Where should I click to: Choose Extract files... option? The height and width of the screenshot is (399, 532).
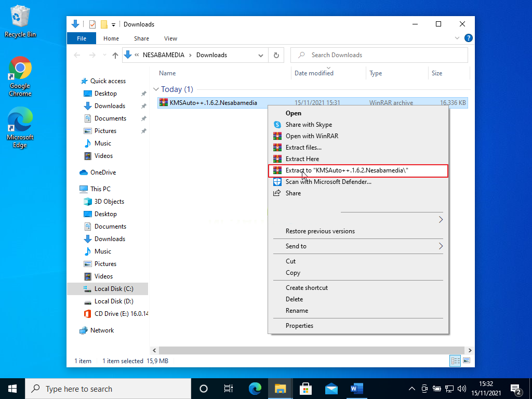[x=358, y=147]
